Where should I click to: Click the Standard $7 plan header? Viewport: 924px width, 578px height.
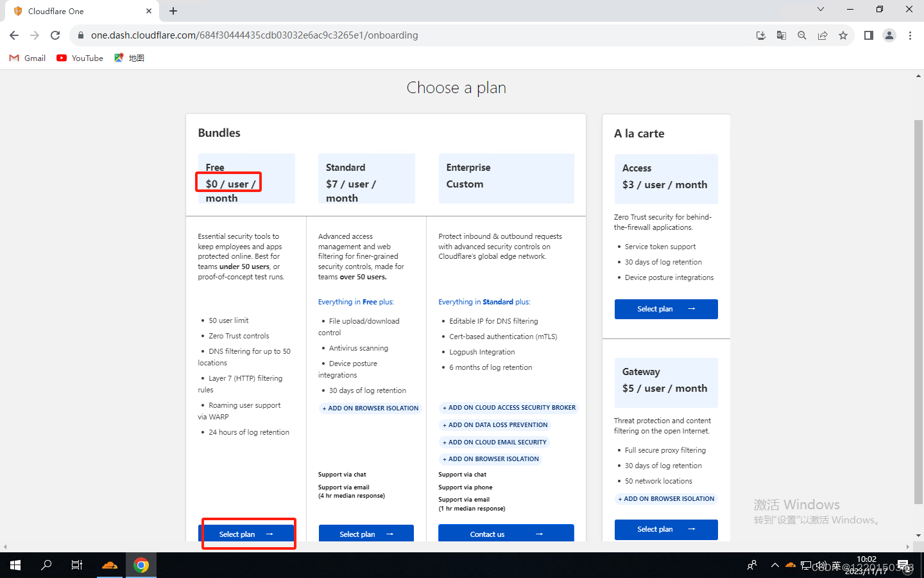[x=366, y=179]
